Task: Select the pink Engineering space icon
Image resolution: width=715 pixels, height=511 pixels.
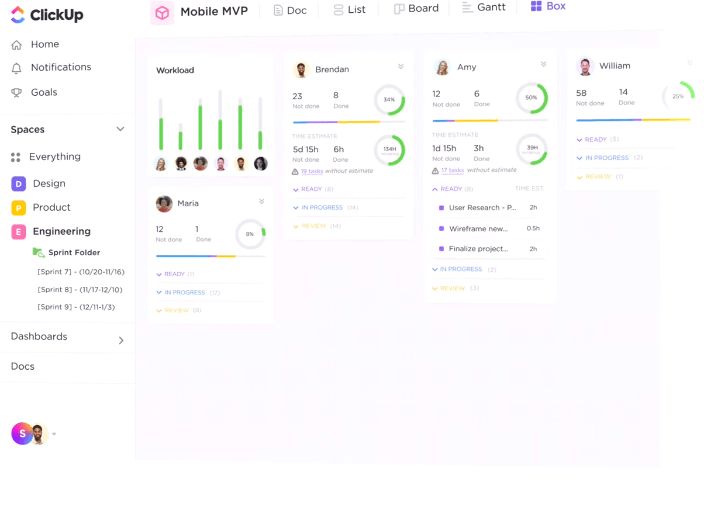Action: pyautogui.click(x=18, y=232)
